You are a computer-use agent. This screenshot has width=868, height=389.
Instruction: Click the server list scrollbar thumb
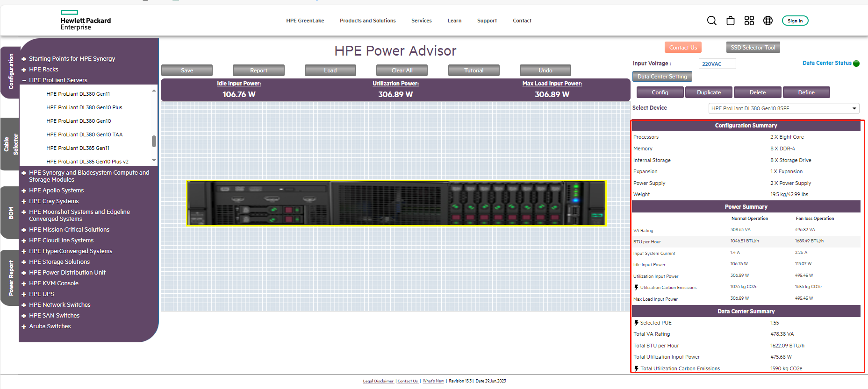coord(154,141)
